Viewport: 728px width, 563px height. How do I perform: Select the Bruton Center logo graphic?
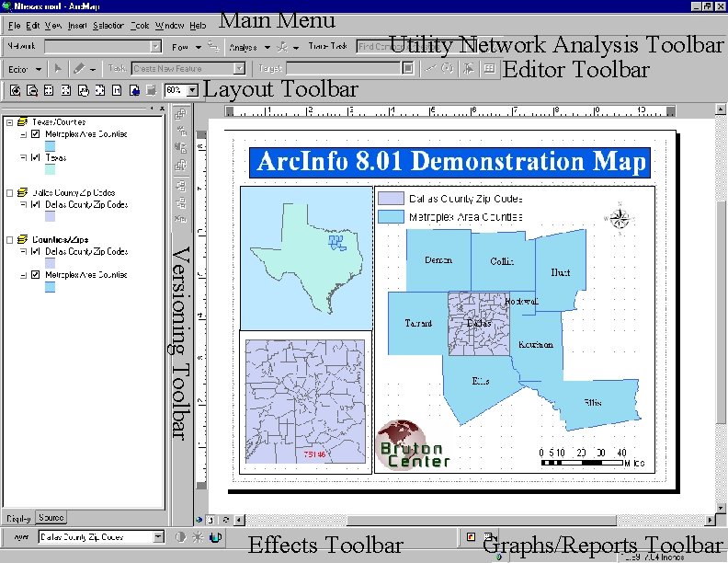pos(412,446)
